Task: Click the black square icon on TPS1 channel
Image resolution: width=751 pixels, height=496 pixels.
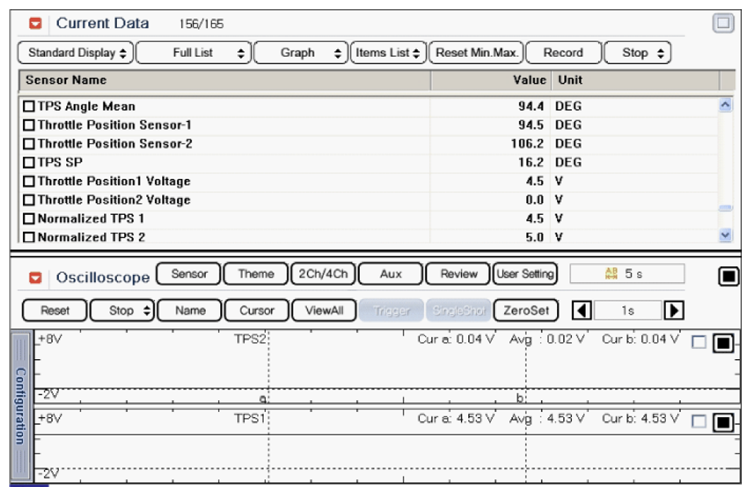Action: [723, 421]
